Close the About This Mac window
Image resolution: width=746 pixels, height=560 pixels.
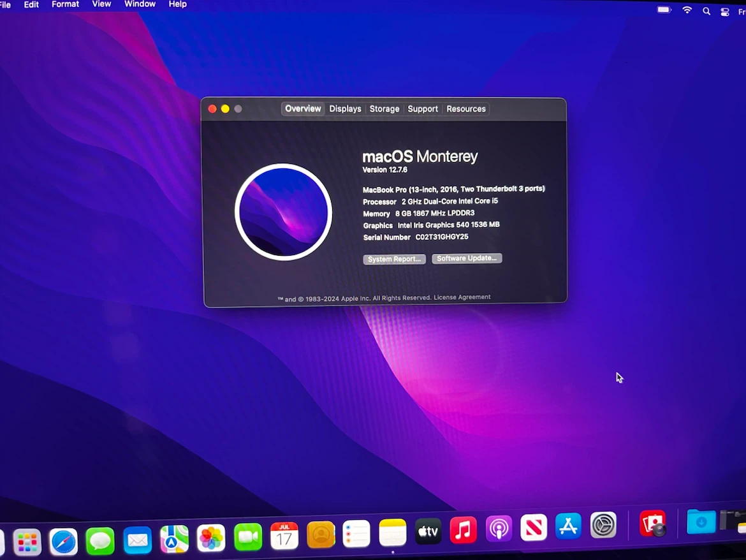(212, 109)
